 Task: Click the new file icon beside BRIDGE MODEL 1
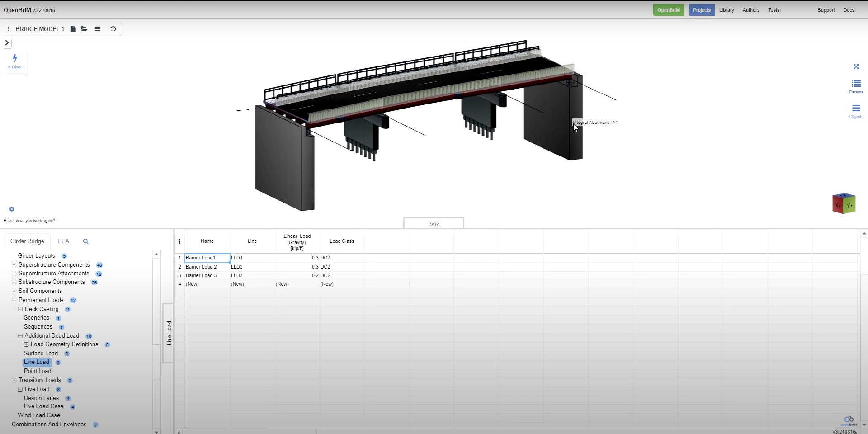pos(73,29)
